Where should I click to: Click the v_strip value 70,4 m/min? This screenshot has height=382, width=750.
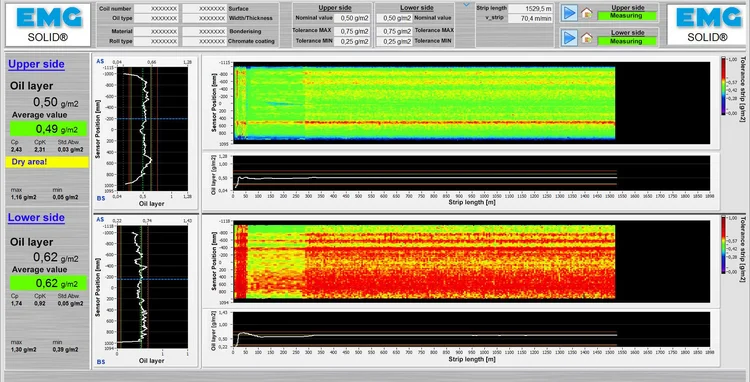pyautogui.click(x=530, y=19)
